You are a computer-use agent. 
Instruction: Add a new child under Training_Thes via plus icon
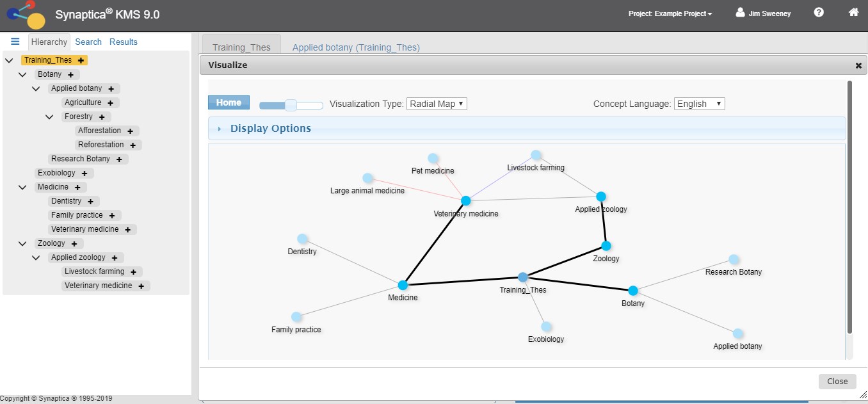coord(80,60)
